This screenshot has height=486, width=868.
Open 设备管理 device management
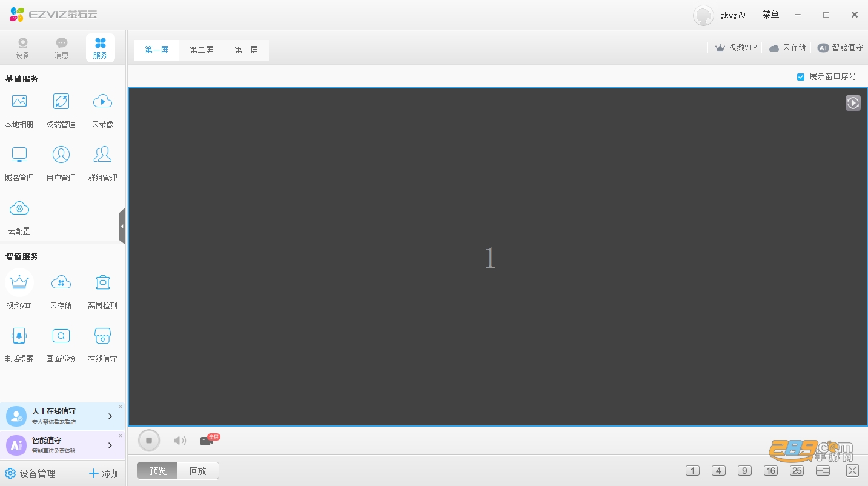point(30,473)
